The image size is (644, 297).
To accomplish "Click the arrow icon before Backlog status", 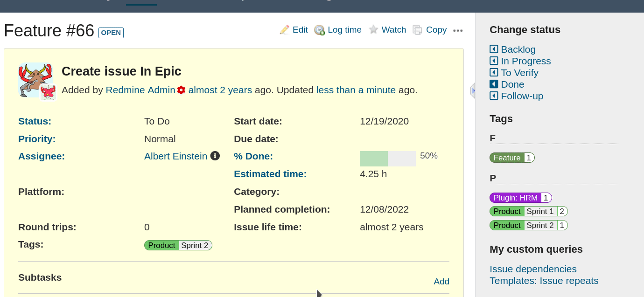I will pos(494,49).
